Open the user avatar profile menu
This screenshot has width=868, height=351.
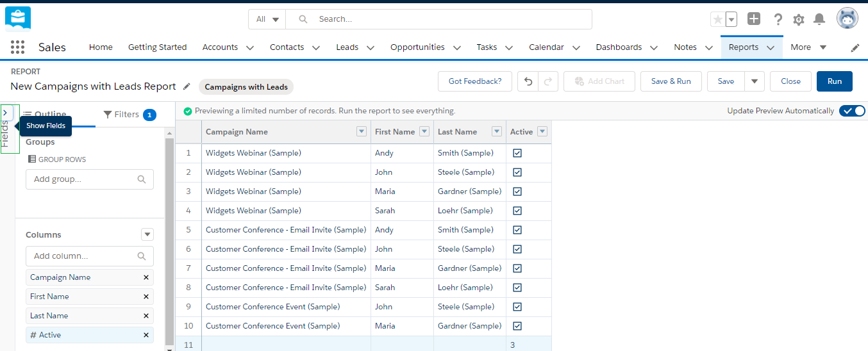click(x=847, y=19)
